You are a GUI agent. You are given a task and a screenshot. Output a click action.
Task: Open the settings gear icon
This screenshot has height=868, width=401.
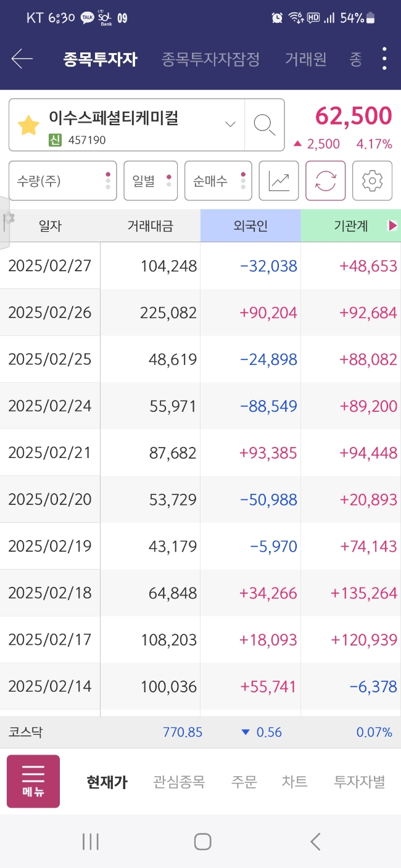click(x=372, y=181)
